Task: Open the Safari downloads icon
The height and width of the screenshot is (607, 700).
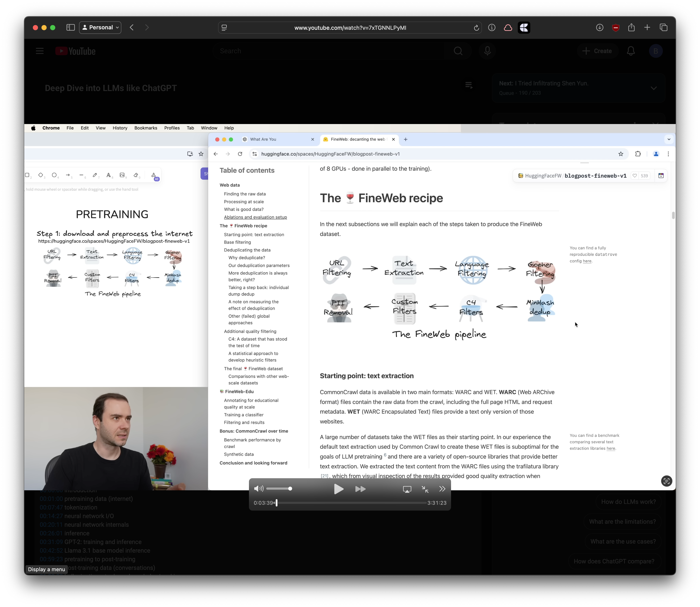Action: coord(600,27)
